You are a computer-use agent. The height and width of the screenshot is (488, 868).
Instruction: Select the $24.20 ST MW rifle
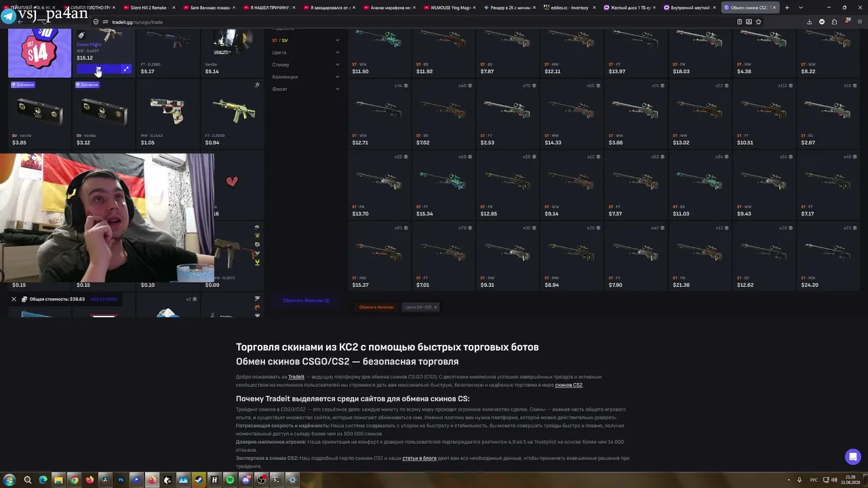tap(828, 256)
